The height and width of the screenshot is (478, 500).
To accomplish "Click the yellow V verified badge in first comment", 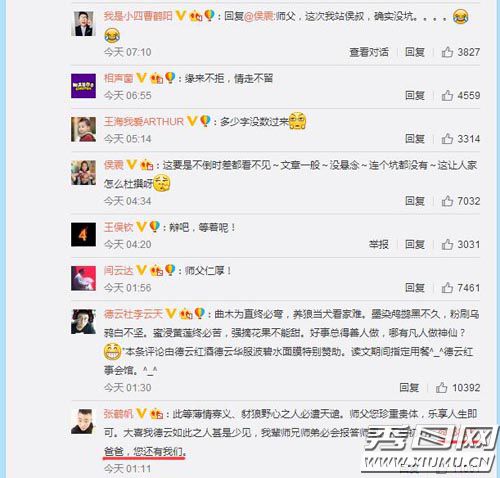I will [x=180, y=15].
